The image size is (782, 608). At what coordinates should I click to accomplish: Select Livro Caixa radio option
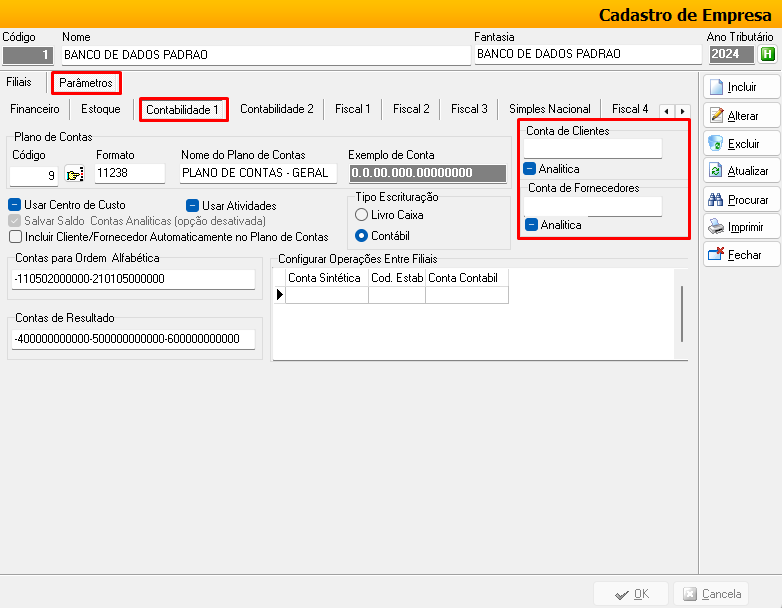(361, 214)
